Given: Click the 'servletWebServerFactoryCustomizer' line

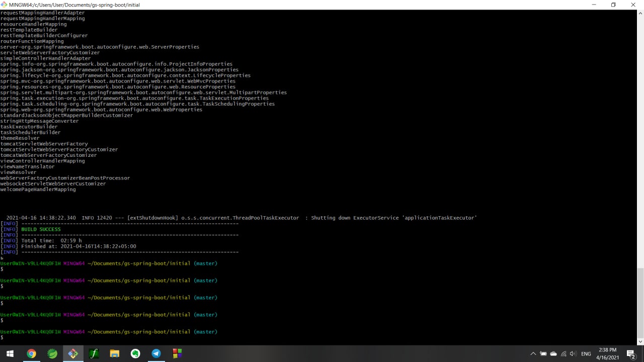Looking at the screenshot, I should click(50, 53).
